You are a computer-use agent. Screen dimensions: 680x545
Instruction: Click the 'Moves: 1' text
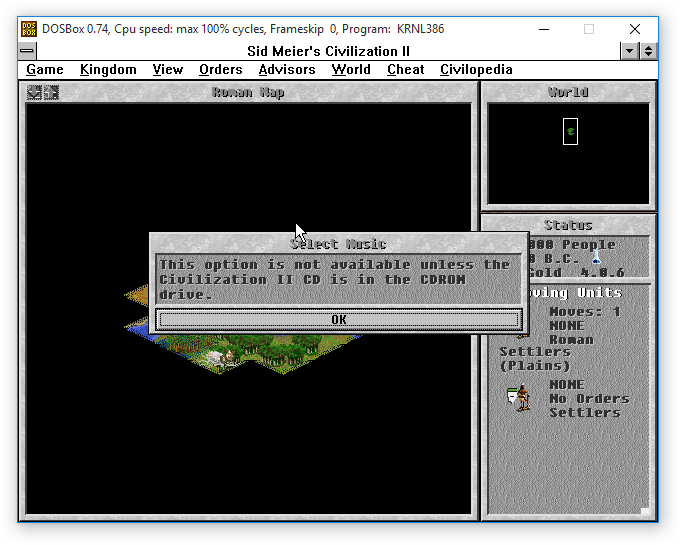(x=585, y=311)
